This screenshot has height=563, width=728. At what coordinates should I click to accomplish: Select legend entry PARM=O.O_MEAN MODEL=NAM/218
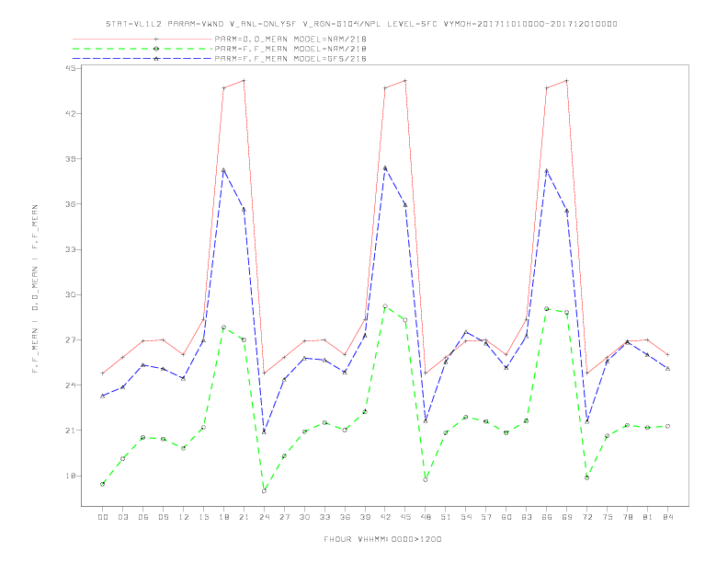[290, 39]
